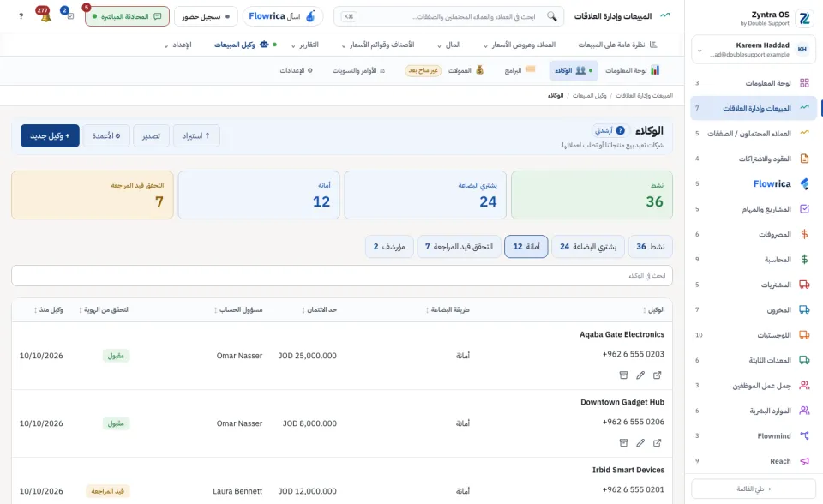Click the العقود والاشتراكات document icon in sidebar
The height and width of the screenshot is (504, 823).
[804, 159]
